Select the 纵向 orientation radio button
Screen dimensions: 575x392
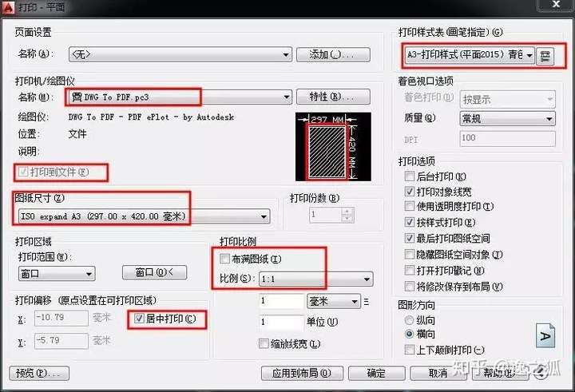tap(409, 320)
